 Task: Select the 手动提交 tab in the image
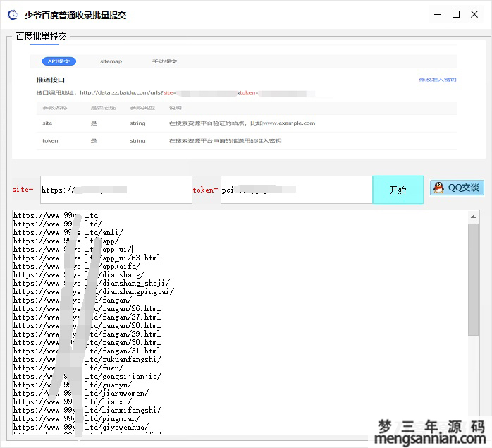pyautogui.click(x=164, y=61)
